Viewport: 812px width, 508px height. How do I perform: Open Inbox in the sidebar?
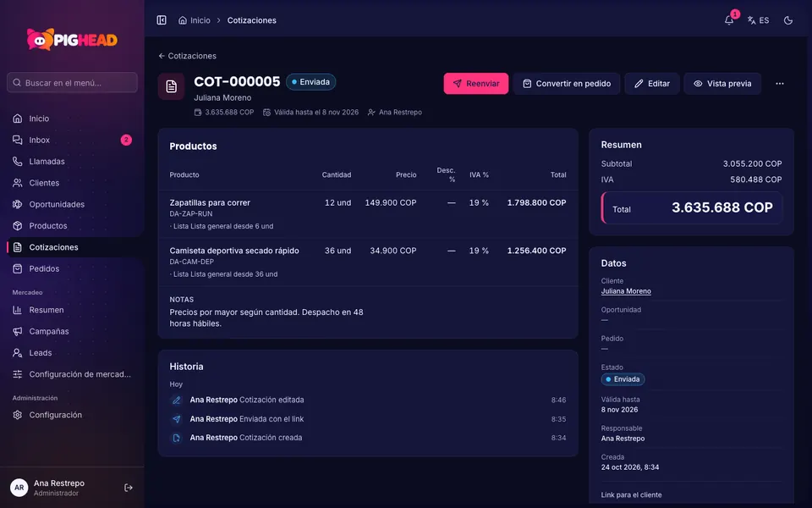click(72, 140)
